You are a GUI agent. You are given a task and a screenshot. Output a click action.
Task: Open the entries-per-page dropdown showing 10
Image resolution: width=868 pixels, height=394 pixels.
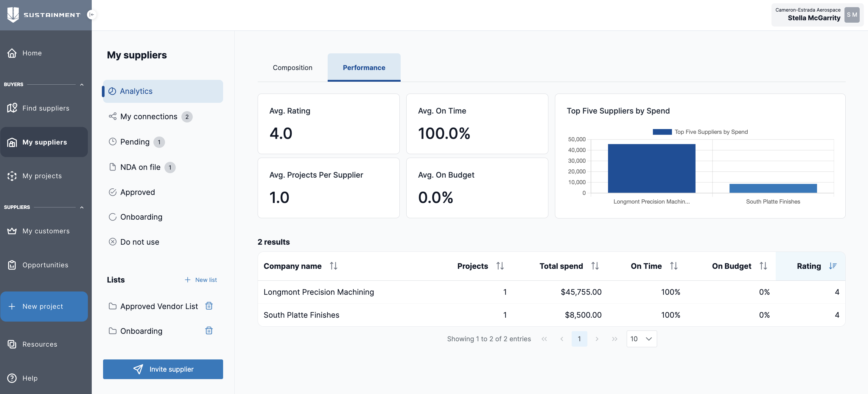coord(641,339)
